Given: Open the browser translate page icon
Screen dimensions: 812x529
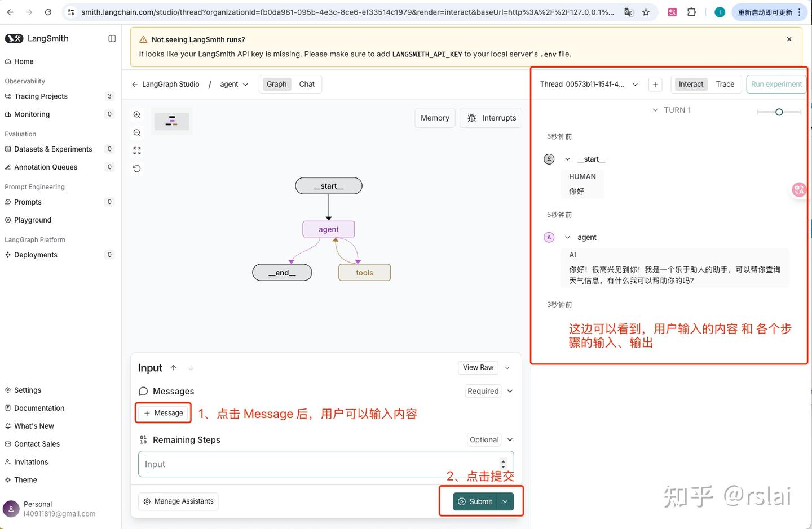Looking at the screenshot, I should pyautogui.click(x=629, y=12).
